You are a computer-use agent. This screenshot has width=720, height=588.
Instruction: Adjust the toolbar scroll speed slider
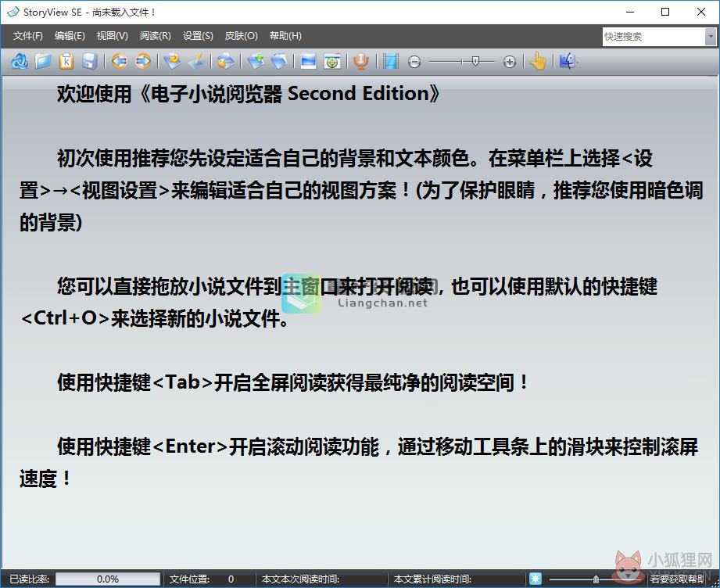click(475, 61)
